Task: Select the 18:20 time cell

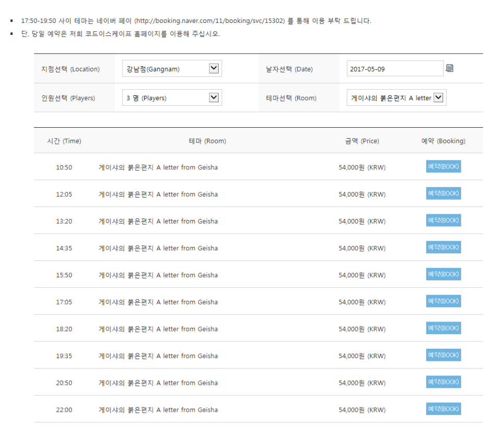Action: pos(64,329)
